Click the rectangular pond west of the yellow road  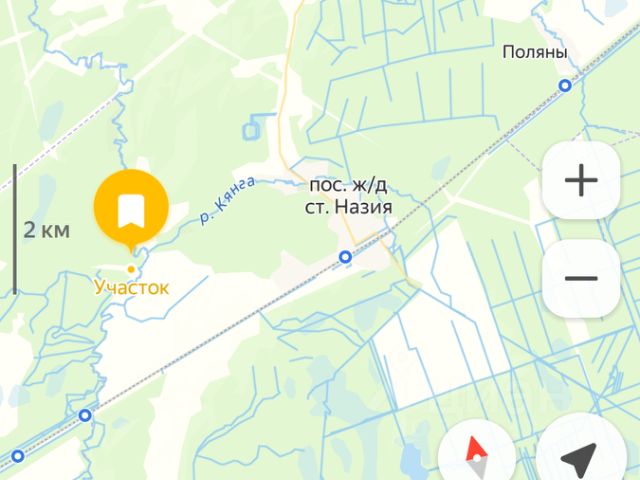(x=251, y=130)
